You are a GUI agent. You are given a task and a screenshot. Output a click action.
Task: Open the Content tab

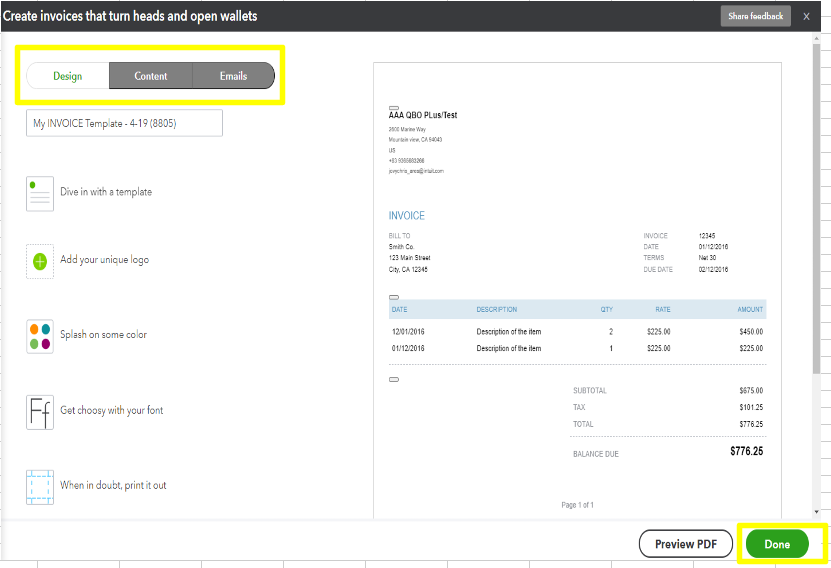(x=151, y=76)
